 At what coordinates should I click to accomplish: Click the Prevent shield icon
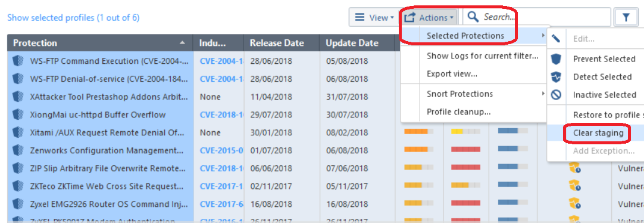pyautogui.click(x=556, y=59)
